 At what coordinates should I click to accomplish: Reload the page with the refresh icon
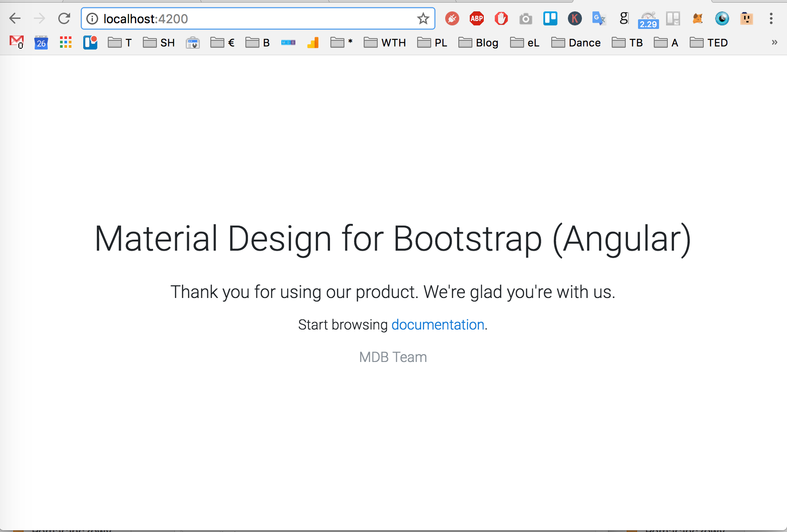(x=64, y=18)
